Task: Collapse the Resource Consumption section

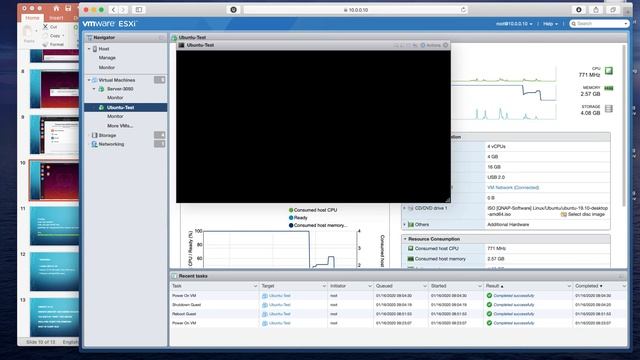Action: (x=405, y=239)
